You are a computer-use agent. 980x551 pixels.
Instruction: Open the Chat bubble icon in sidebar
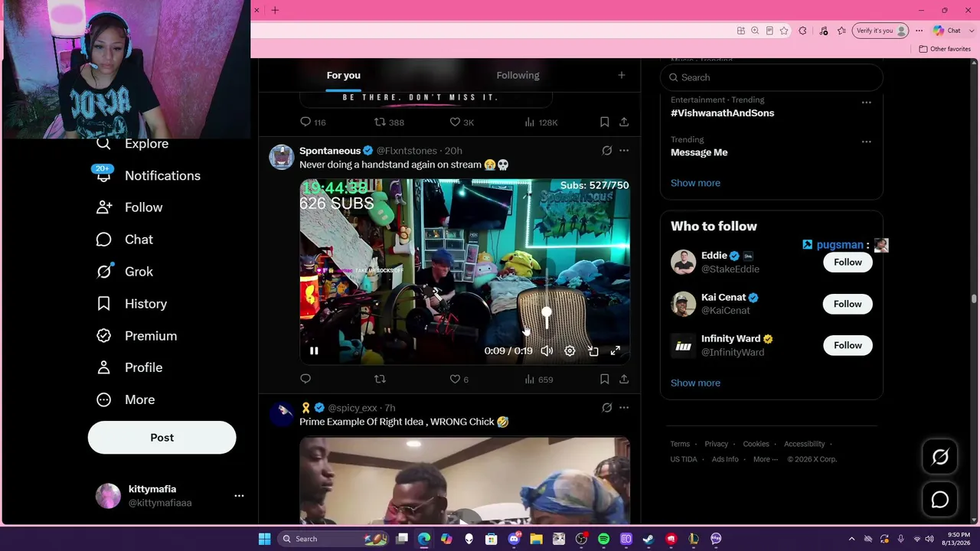pos(103,240)
